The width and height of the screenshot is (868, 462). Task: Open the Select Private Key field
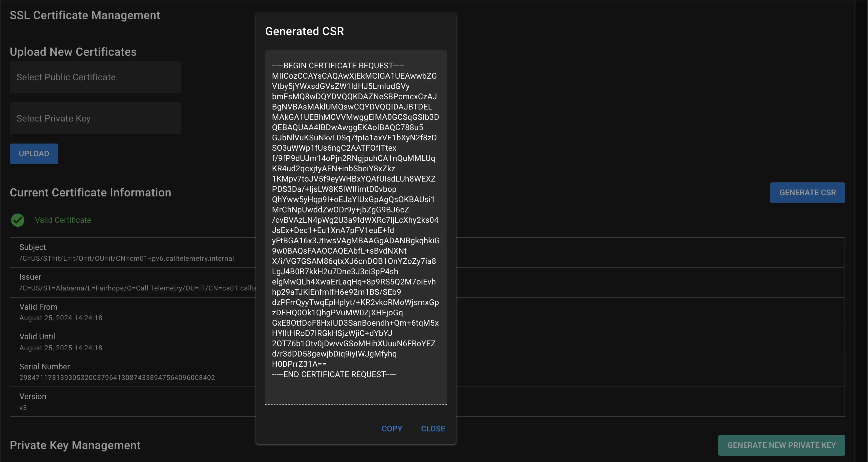coord(95,118)
